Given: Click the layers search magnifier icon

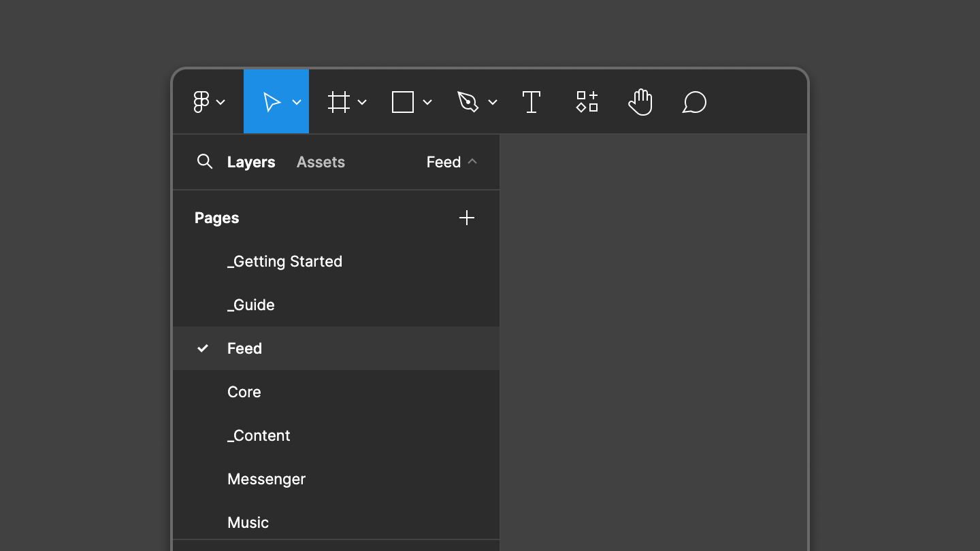Looking at the screenshot, I should [x=205, y=161].
